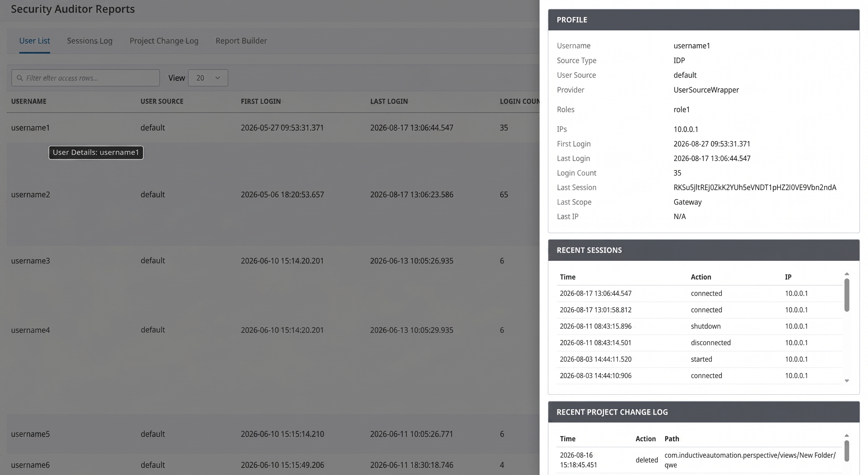Click the Time header in Recent Sessions

tap(568, 277)
